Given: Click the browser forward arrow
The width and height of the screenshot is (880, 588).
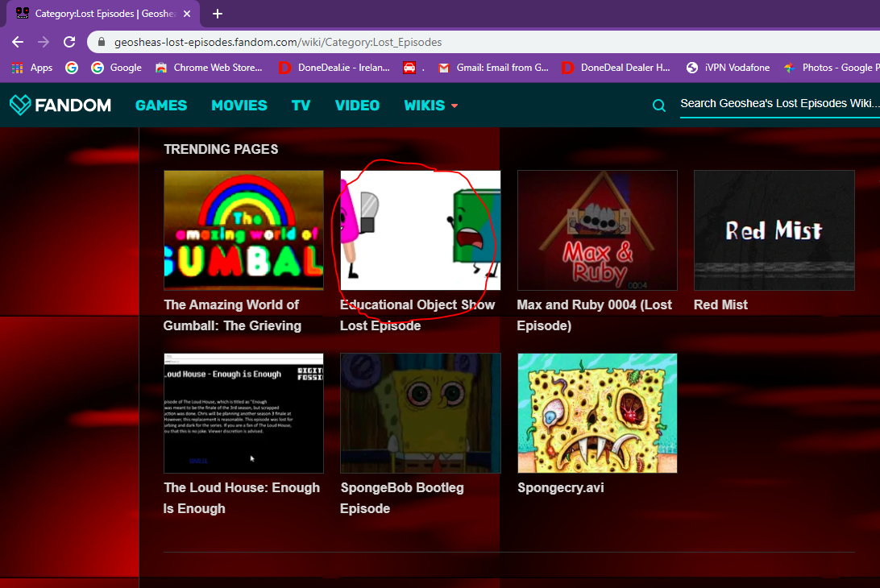Looking at the screenshot, I should pos(44,42).
